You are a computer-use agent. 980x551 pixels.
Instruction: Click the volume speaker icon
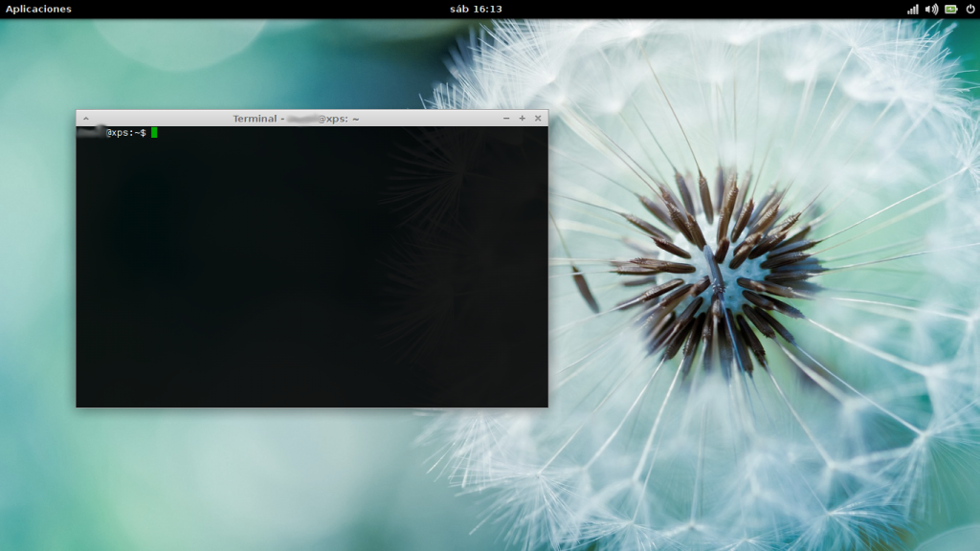(932, 9)
